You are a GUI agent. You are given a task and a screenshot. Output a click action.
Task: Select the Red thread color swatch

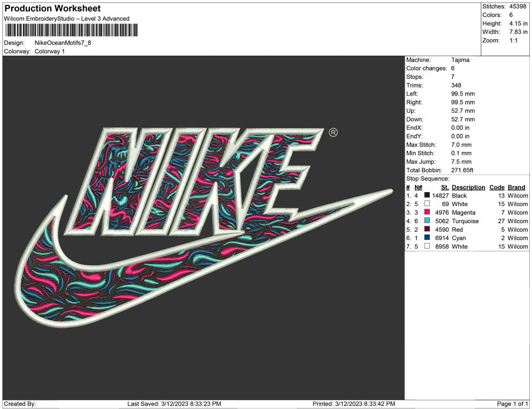(427, 229)
